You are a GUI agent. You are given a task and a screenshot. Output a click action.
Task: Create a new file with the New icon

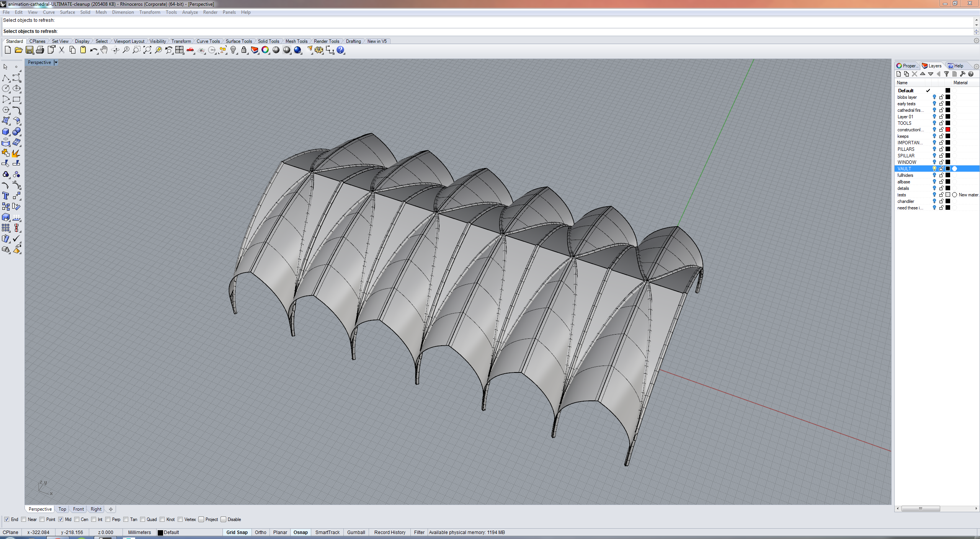point(8,50)
